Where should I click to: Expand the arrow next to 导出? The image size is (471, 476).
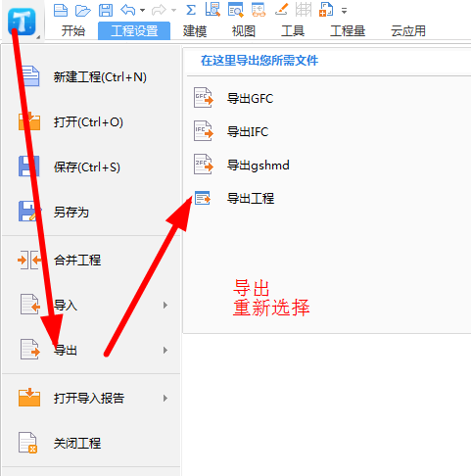pos(165,351)
